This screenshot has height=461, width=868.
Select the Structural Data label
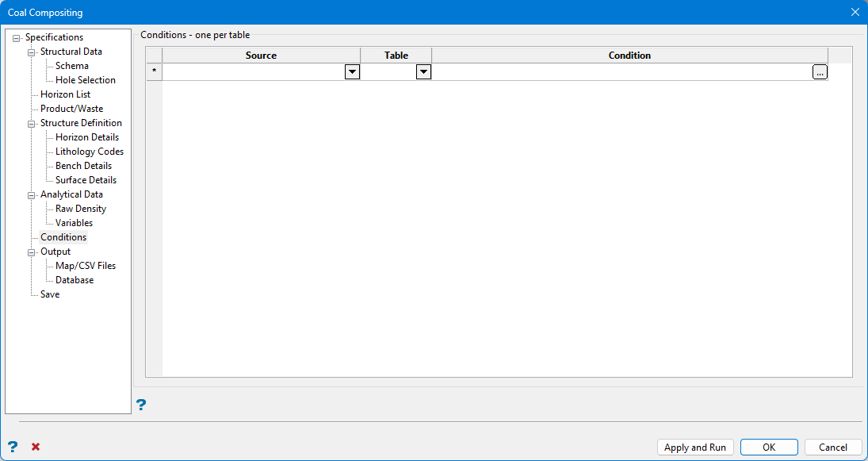pos(71,52)
